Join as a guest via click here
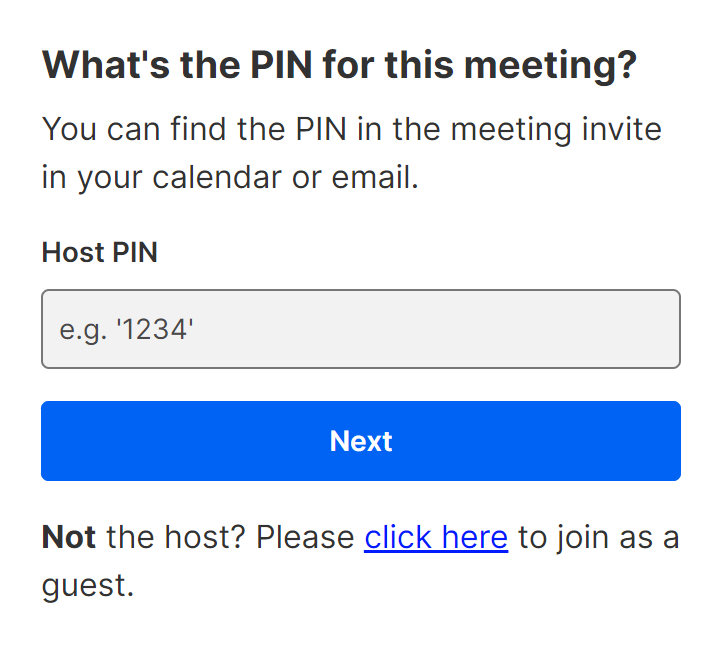 click(x=436, y=538)
